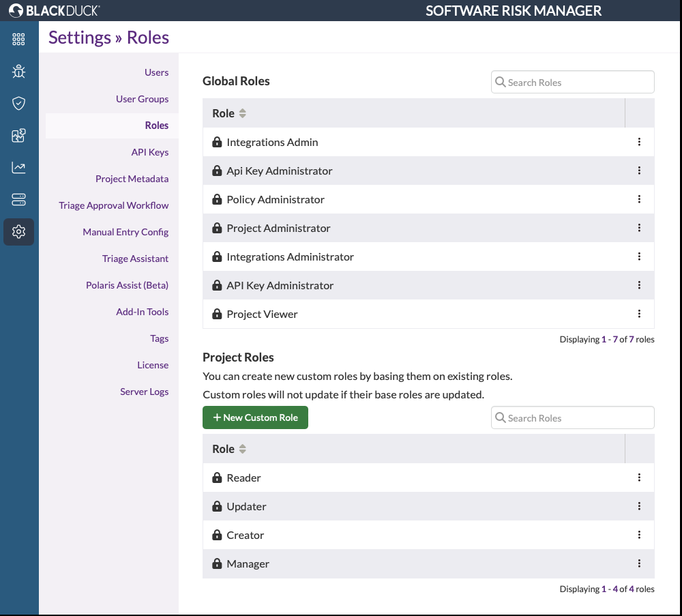This screenshot has width=682, height=616.
Task: Select Roles in settings menu
Action: 157,126
